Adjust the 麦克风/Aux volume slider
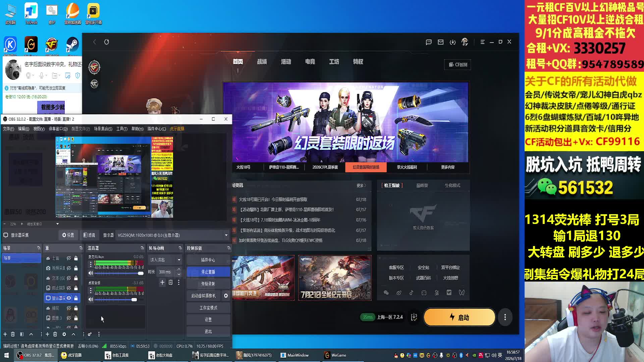 tap(119, 273)
